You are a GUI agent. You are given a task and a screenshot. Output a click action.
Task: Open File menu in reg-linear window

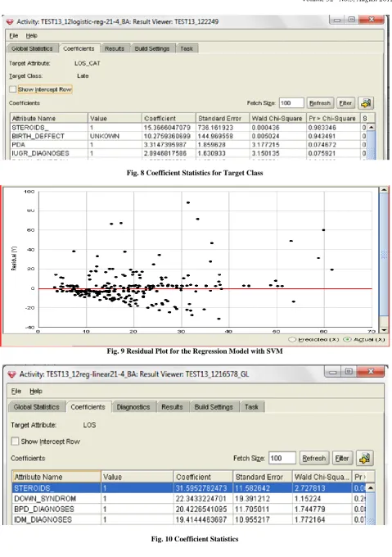[16, 391]
